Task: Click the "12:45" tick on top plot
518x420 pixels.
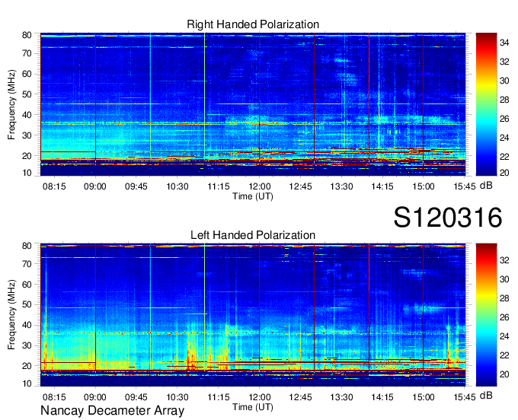Action: (300, 186)
